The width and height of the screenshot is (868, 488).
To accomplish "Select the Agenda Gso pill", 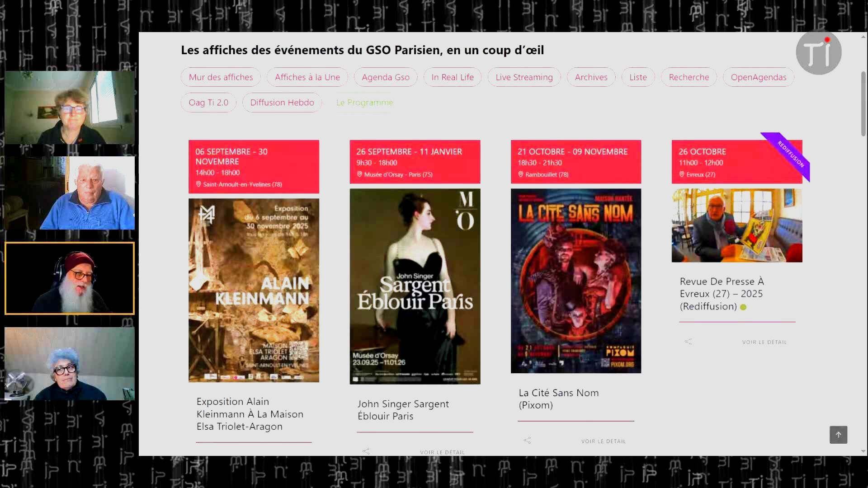I will [386, 77].
